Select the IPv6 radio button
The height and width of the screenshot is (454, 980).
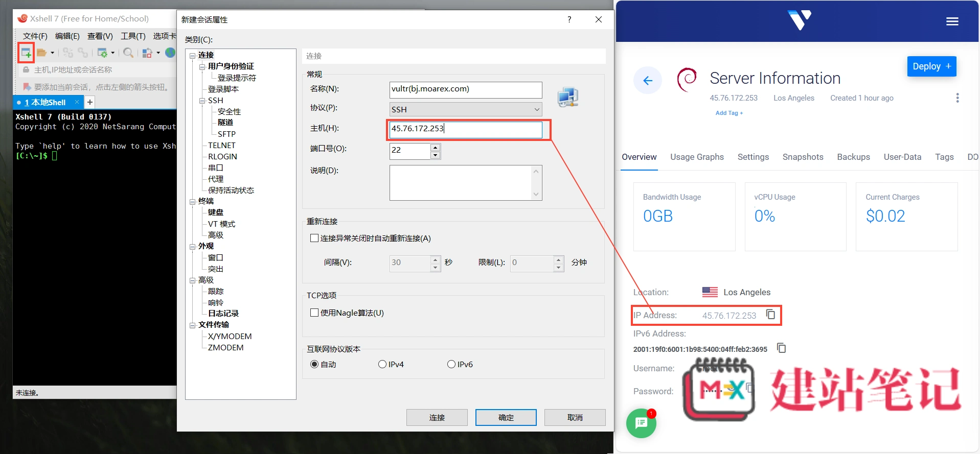[x=451, y=364]
